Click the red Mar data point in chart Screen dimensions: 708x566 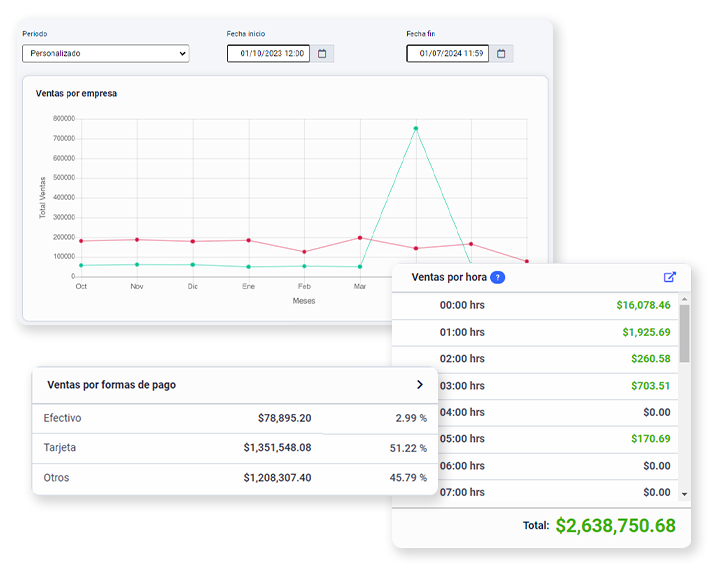[x=360, y=238]
